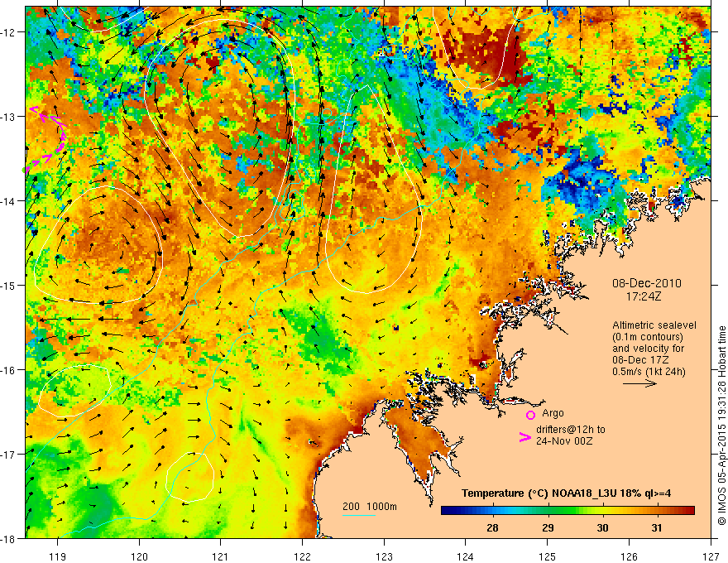Click the '08-Dec 17Z' legend text
728x563 pixels.
click(640, 360)
